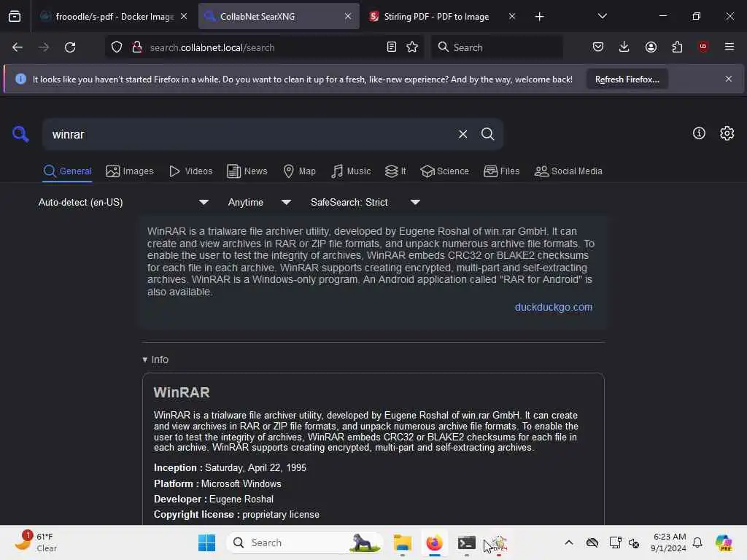Viewport: 747px width, 560px height.
Task: Open File Explorer from taskbar
Action: coord(402,542)
